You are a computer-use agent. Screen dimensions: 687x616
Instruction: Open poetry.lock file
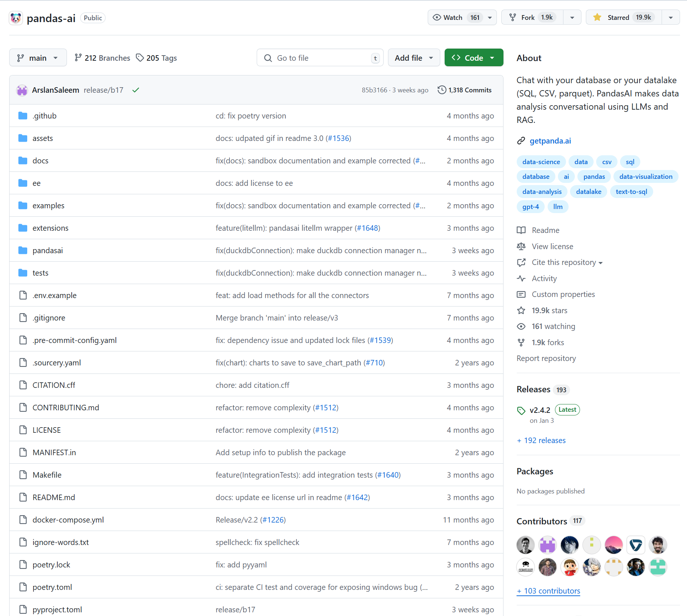pyautogui.click(x=51, y=565)
